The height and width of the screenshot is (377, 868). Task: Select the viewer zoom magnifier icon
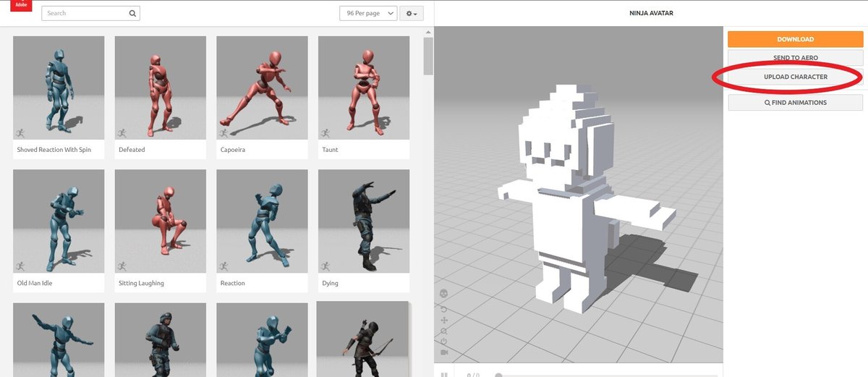pos(444,331)
